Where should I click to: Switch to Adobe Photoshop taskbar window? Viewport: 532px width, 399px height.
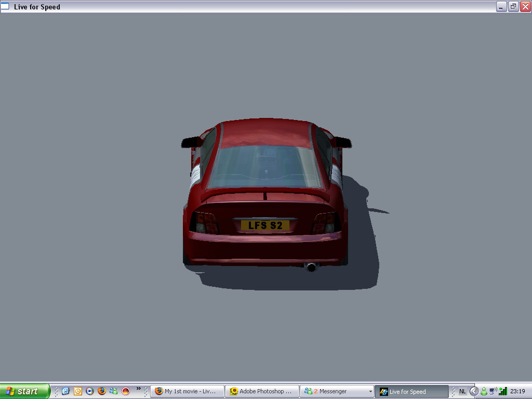click(x=262, y=391)
